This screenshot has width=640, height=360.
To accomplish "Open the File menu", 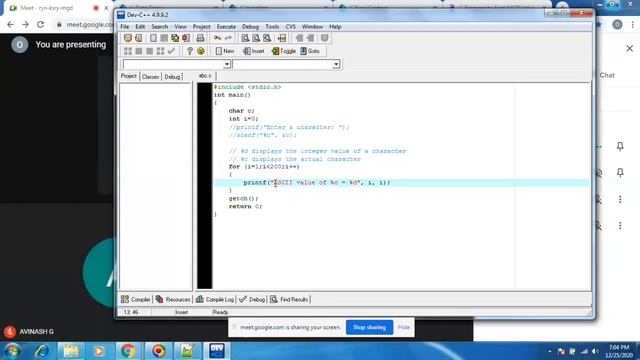I will point(124,27).
